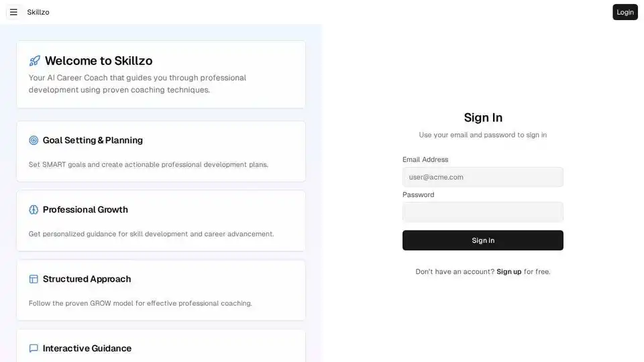Click the rocket icon near Welcome heading

(x=34, y=61)
